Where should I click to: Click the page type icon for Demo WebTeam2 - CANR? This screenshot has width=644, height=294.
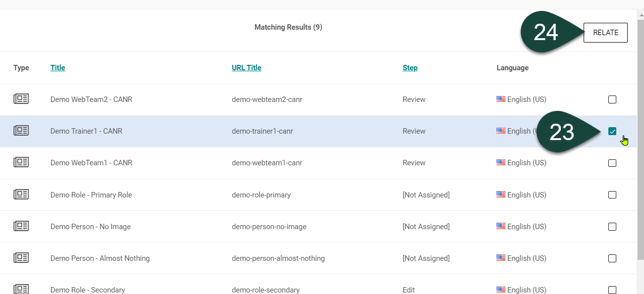(21, 99)
